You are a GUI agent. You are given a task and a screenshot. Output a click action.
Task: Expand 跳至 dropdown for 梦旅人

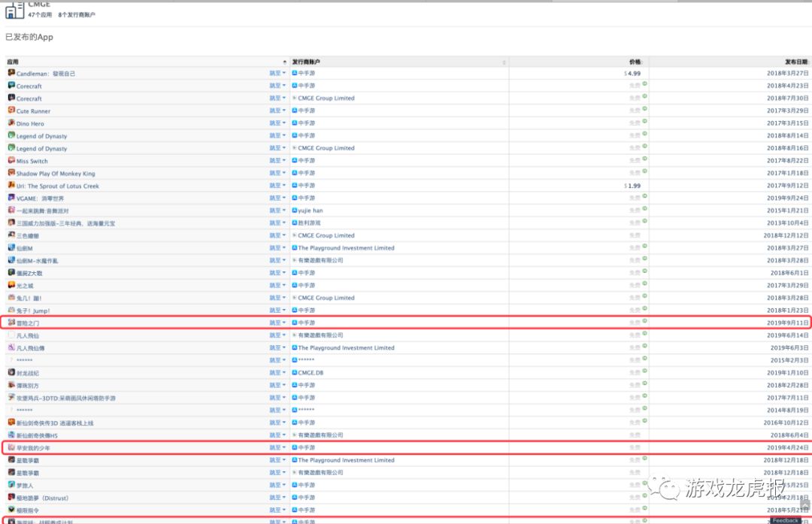pyautogui.click(x=277, y=485)
